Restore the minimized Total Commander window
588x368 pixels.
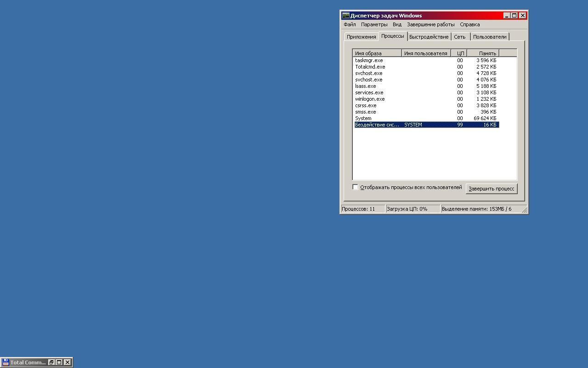tap(51, 362)
